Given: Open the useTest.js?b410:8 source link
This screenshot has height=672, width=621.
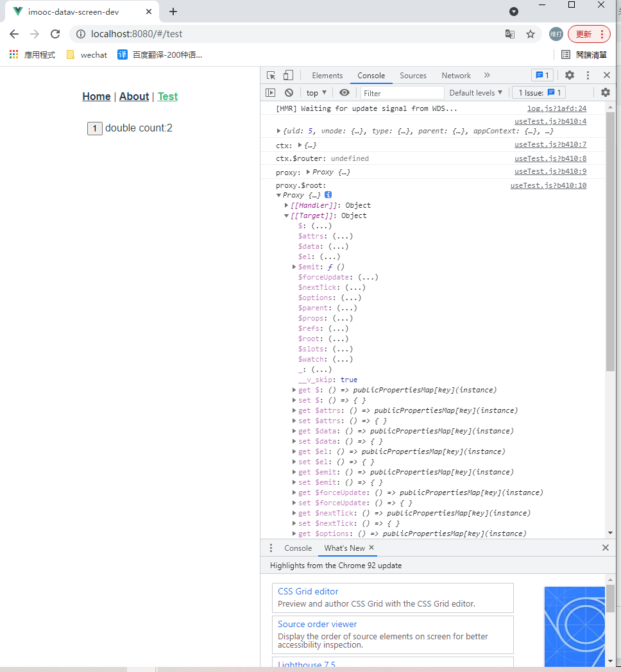Looking at the screenshot, I should coord(550,158).
